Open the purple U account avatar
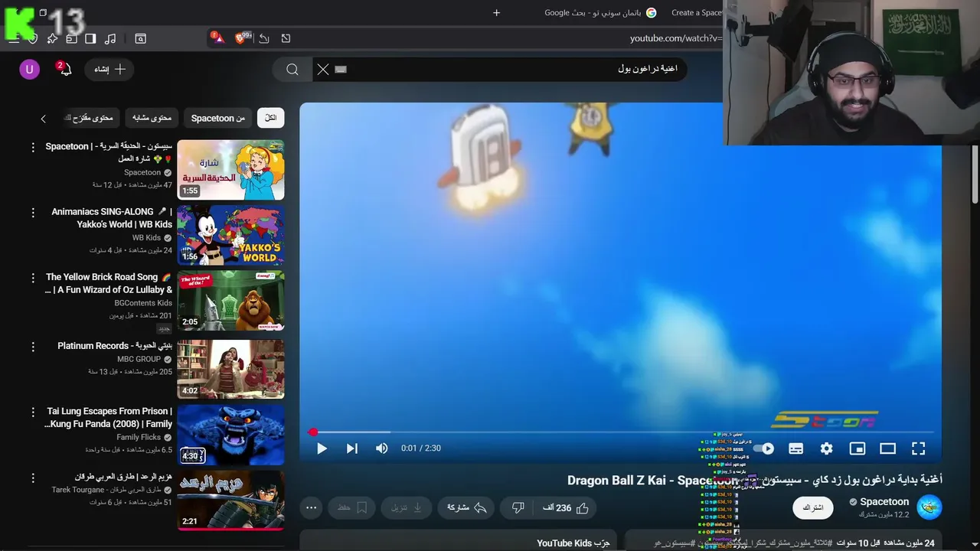Image resolution: width=980 pixels, height=551 pixels. (29, 70)
